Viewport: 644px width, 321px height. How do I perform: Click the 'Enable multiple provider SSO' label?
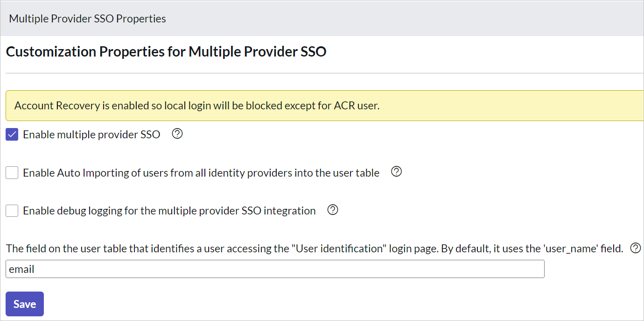[x=91, y=135]
